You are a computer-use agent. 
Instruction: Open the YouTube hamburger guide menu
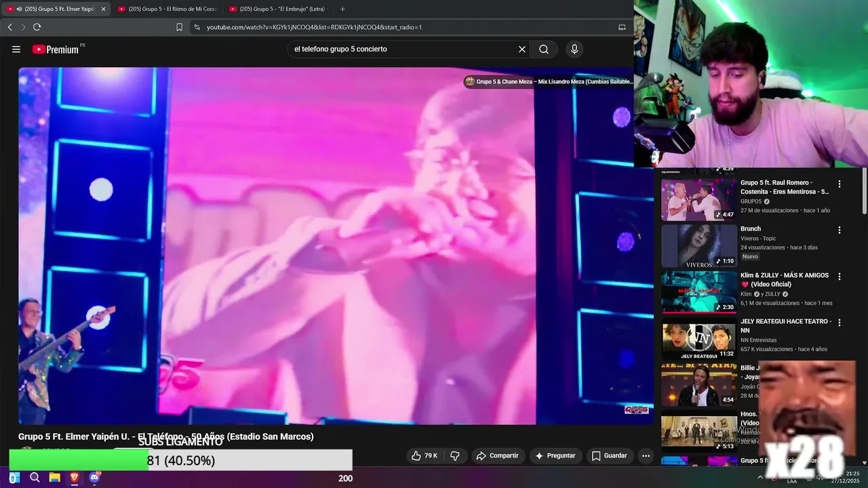[16, 49]
